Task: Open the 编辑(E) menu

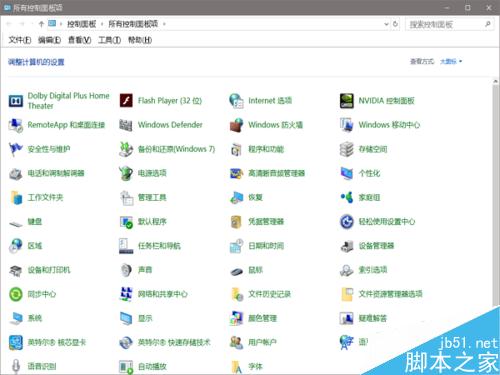Action: click(x=50, y=40)
